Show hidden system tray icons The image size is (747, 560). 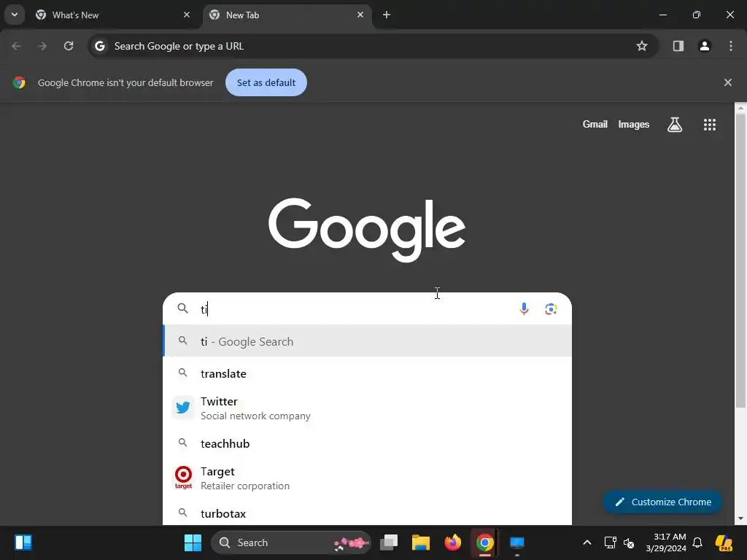point(587,542)
